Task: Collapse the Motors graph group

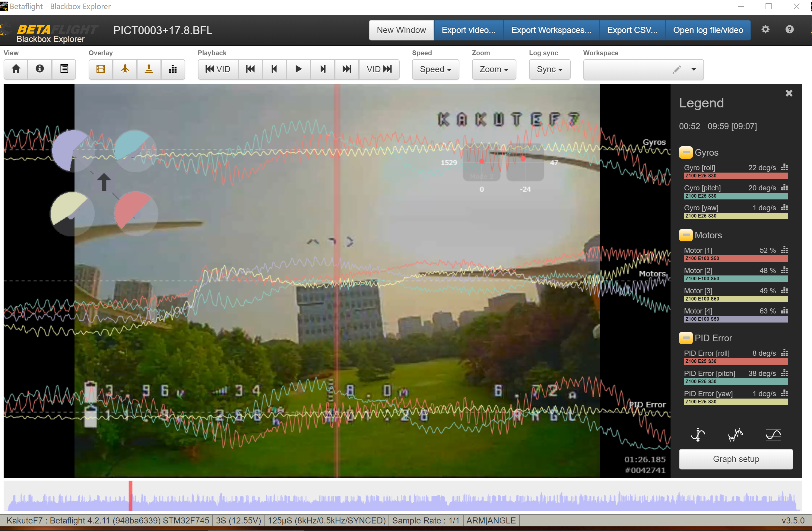Action: pos(685,235)
